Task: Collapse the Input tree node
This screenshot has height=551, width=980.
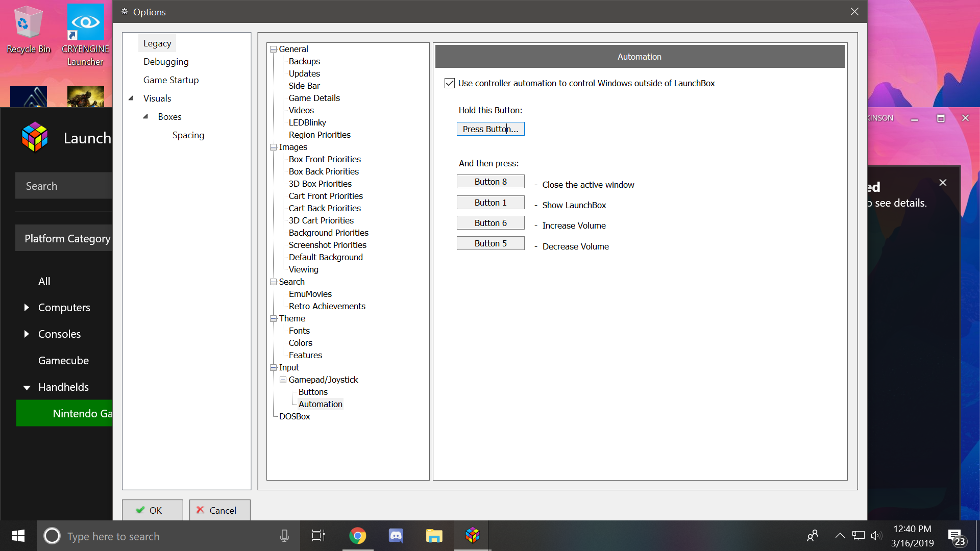Action: pos(273,368)
